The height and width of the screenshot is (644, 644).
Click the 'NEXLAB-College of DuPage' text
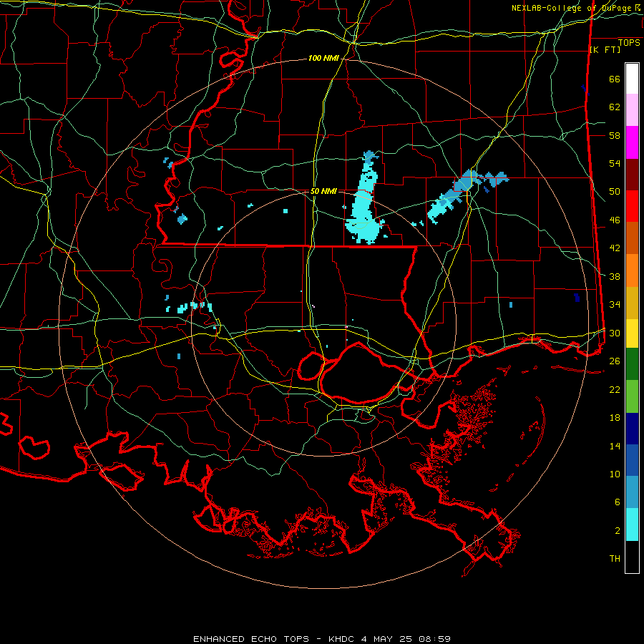pos(571,8)
